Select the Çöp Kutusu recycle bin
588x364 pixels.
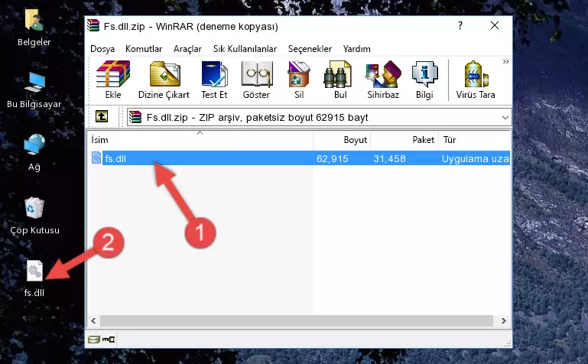[34, 216]
